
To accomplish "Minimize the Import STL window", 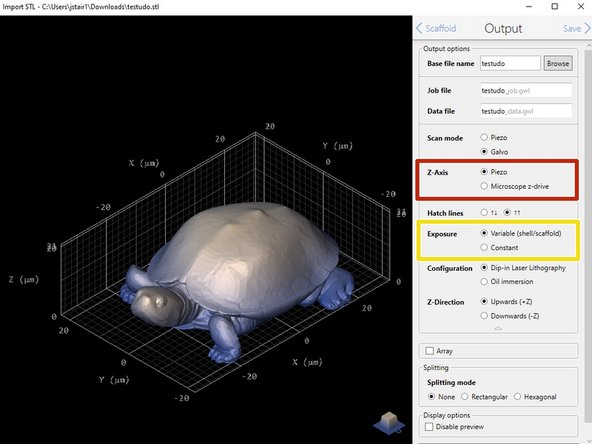I will (x=529, y=6).
